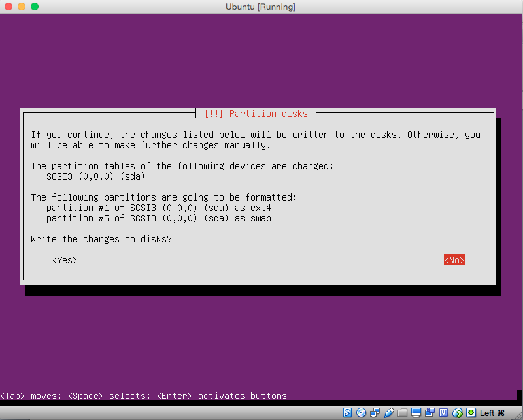Screen dimensions: 523x420
Task: Click the 'Write the changes to disks?' text
Action: pos(101,239)
